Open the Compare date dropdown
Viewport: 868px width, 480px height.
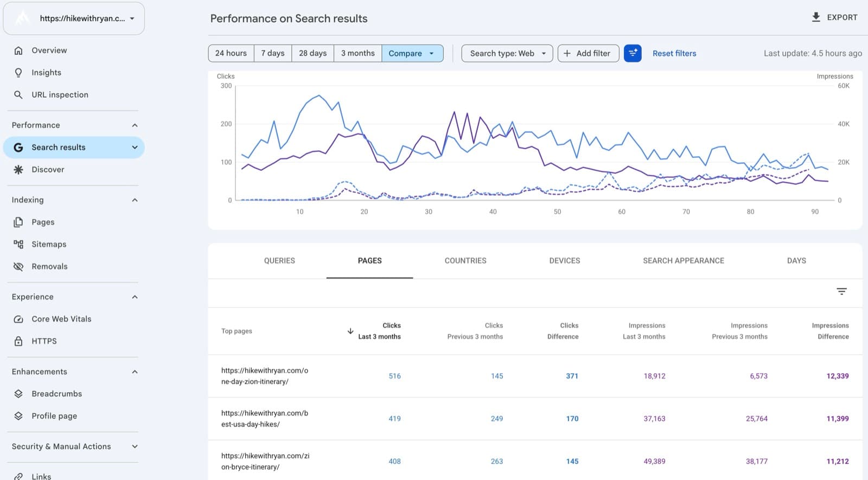tap(412, 53)
